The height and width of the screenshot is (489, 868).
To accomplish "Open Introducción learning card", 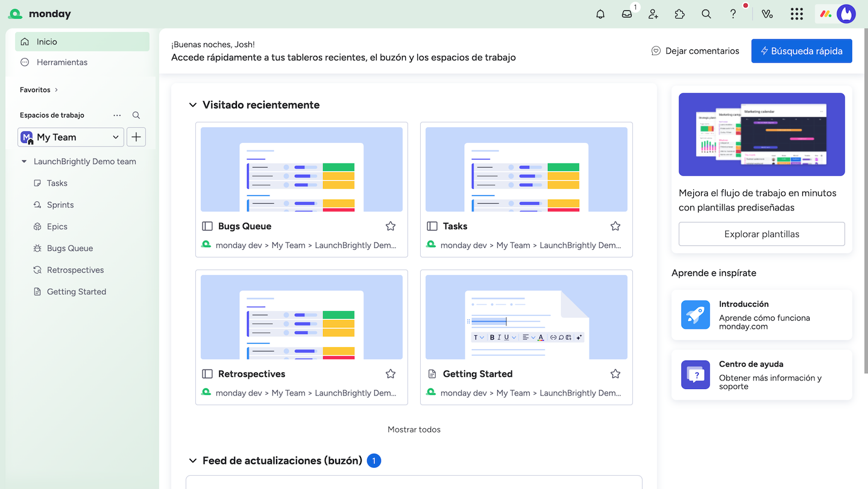I will [x=762, y=315].
